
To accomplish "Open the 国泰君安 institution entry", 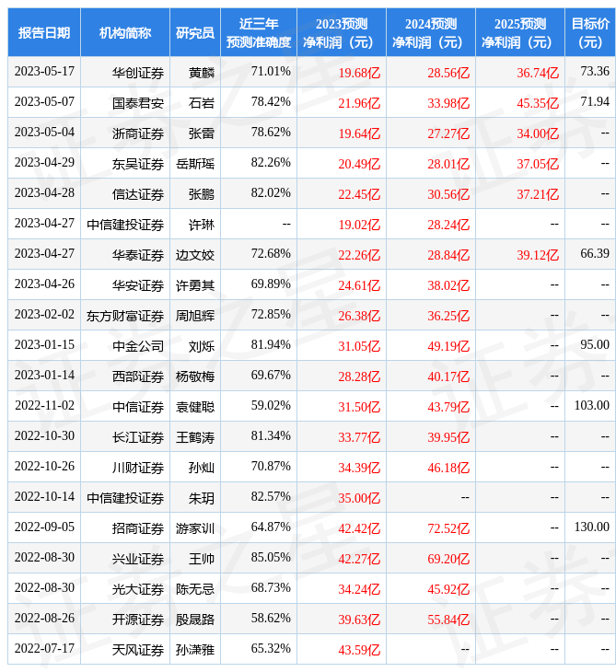I will (x=138, y=102).
